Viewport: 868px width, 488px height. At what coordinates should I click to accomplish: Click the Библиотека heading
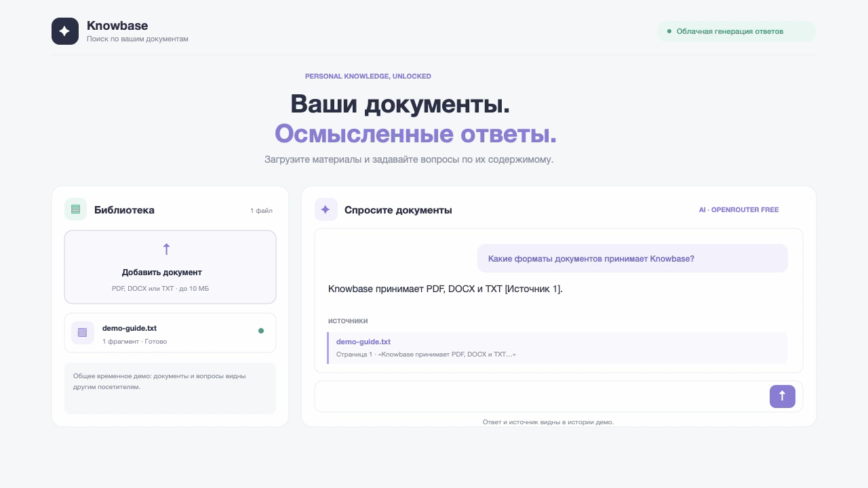point(125,210)
